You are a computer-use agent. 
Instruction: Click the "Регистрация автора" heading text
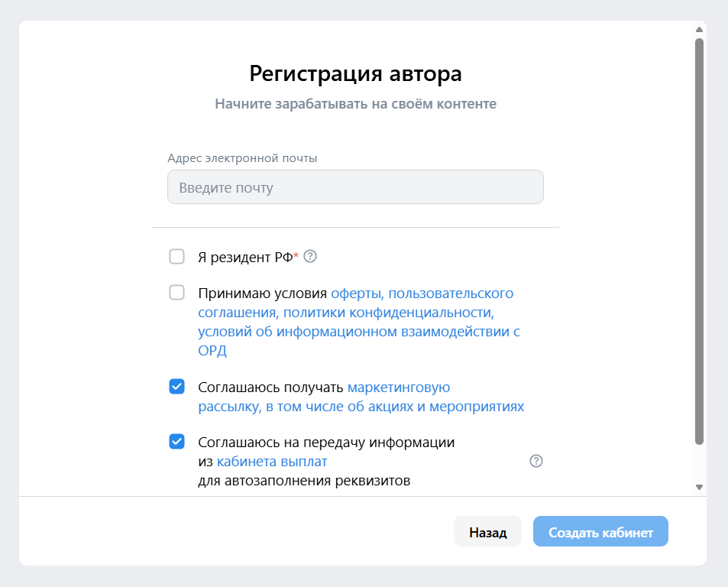tap(356, 74)
